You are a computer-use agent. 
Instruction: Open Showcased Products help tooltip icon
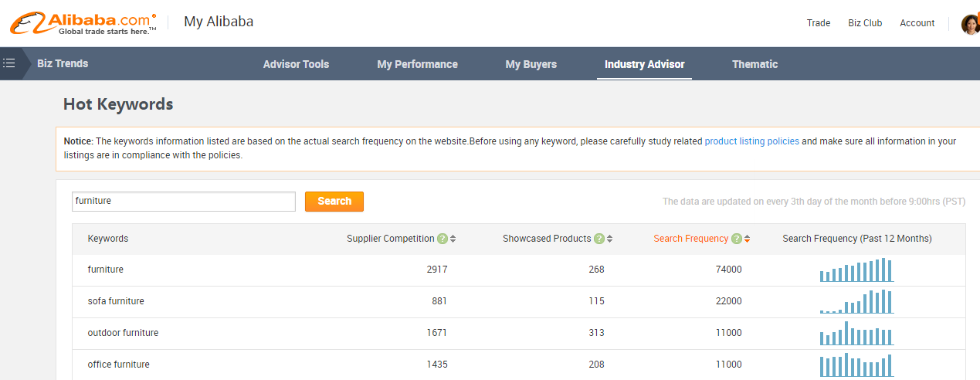599,239
